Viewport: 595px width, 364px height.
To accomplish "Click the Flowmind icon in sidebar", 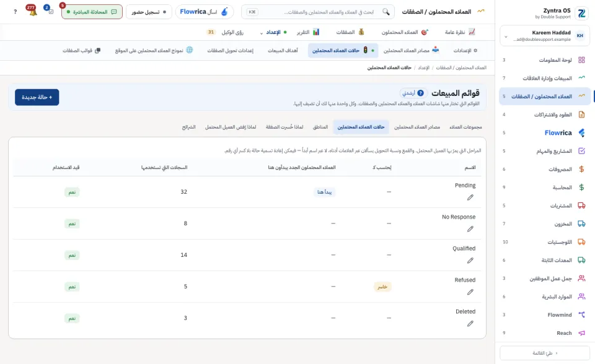I will click(x=581, y=314).
